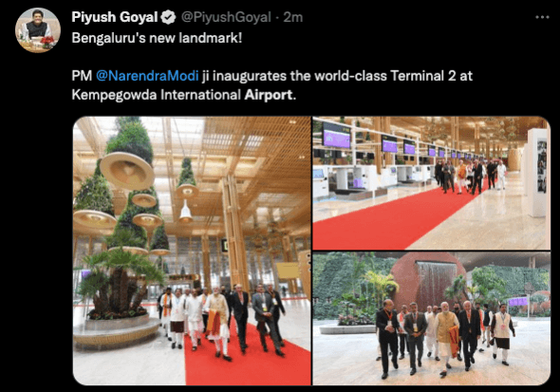Open the top-right photo of check-in counters
The width and height of the screenshot is (560, 392).
pyautogui.click(x=432, y=183)
